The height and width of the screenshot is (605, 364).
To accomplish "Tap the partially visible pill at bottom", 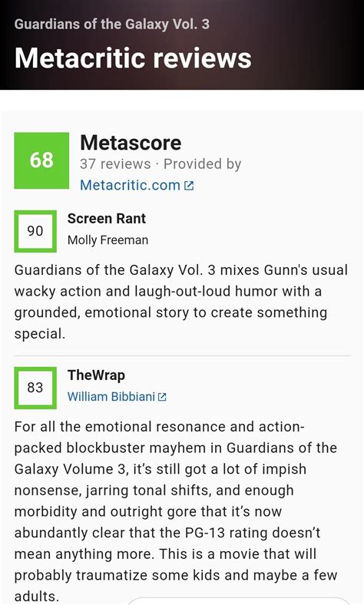I will (x=240, y=601).
